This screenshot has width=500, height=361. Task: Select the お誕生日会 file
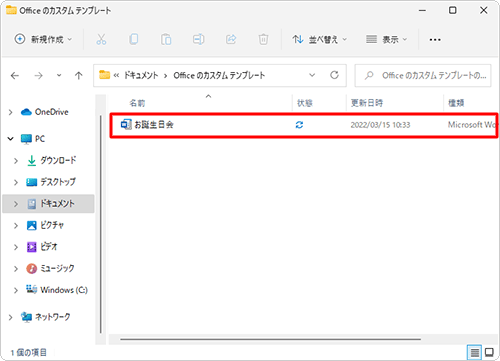pos(304,125)
